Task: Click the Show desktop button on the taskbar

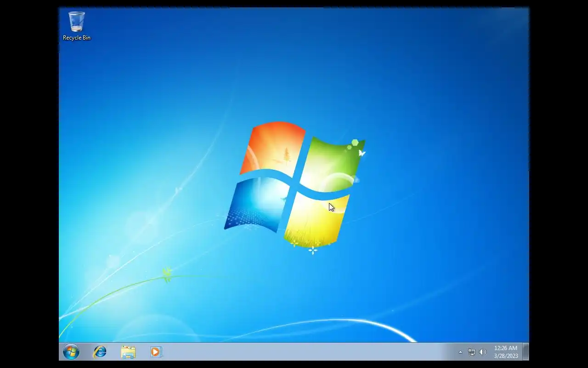Action: coord(526,352)
